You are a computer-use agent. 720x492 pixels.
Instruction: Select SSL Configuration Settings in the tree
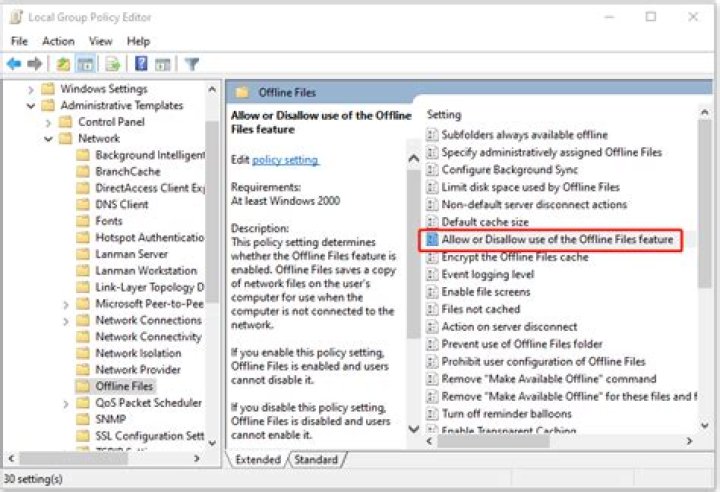[x=149, y=435]
